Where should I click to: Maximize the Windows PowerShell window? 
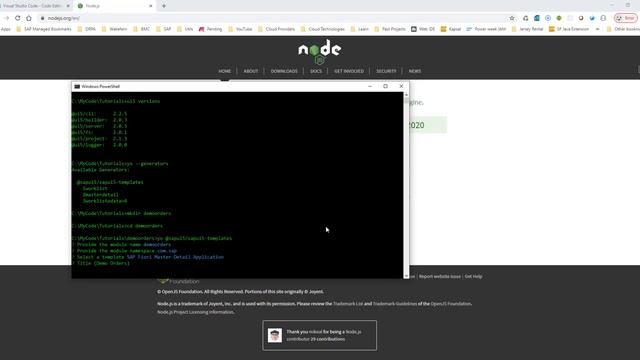pos(385,87)
